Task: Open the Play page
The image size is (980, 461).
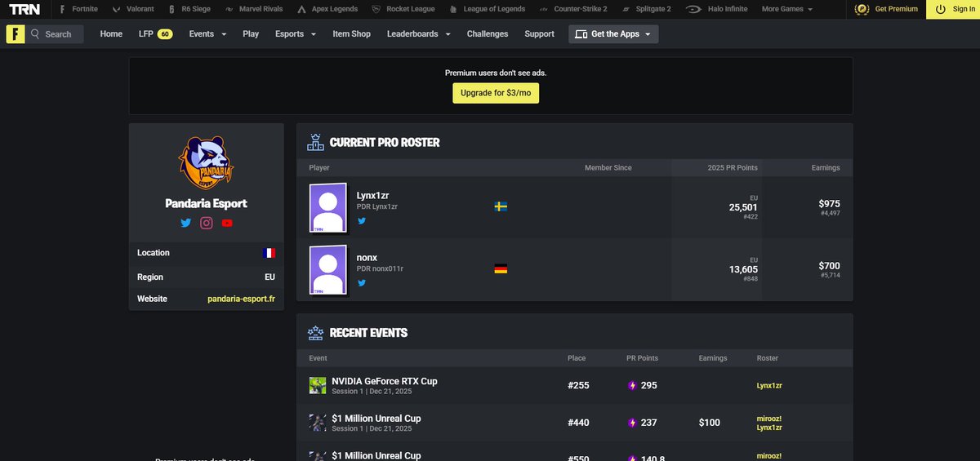Action: point(251,34)
